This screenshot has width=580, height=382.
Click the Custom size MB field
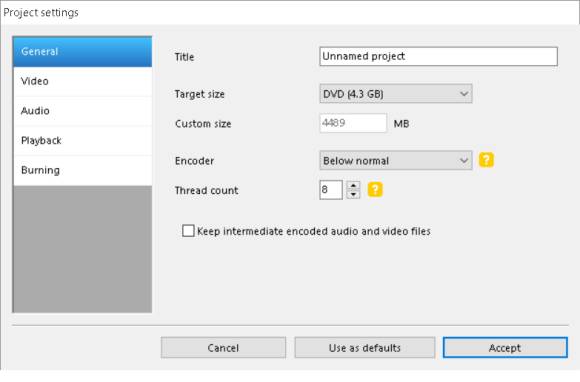click(353, 123)
